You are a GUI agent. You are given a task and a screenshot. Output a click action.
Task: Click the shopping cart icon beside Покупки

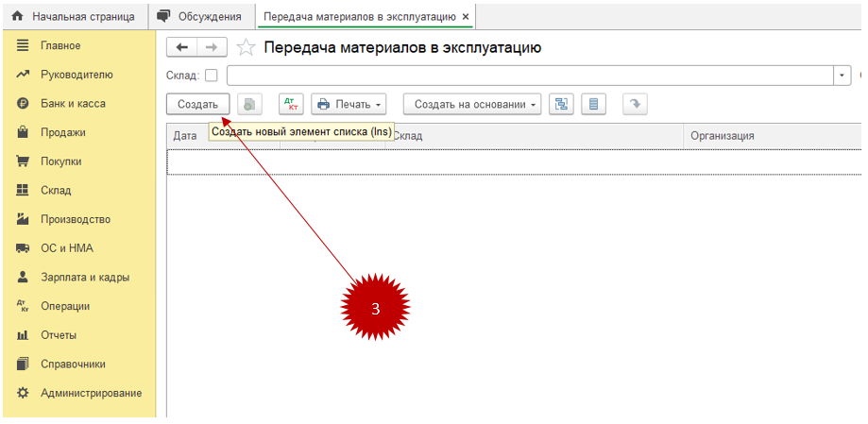coord(22,161)
